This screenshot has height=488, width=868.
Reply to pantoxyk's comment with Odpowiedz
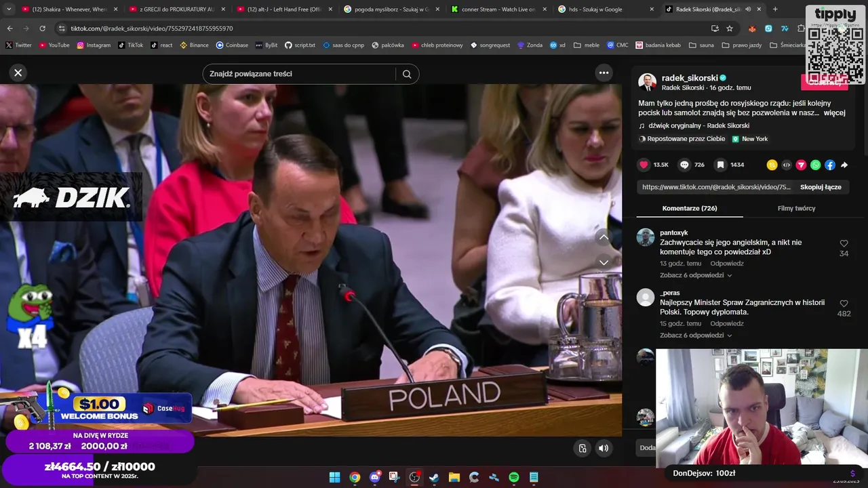pos(727,264)
